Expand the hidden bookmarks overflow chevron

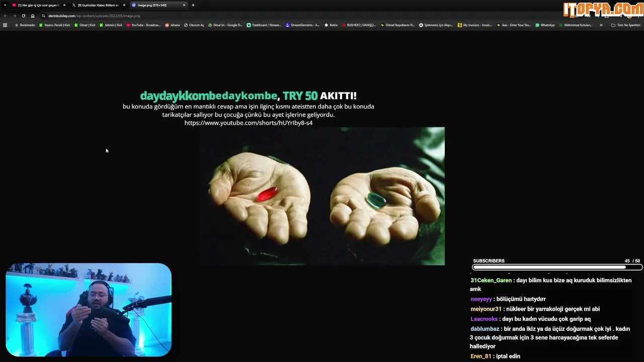pyautogui.click(x=601, y=25)
